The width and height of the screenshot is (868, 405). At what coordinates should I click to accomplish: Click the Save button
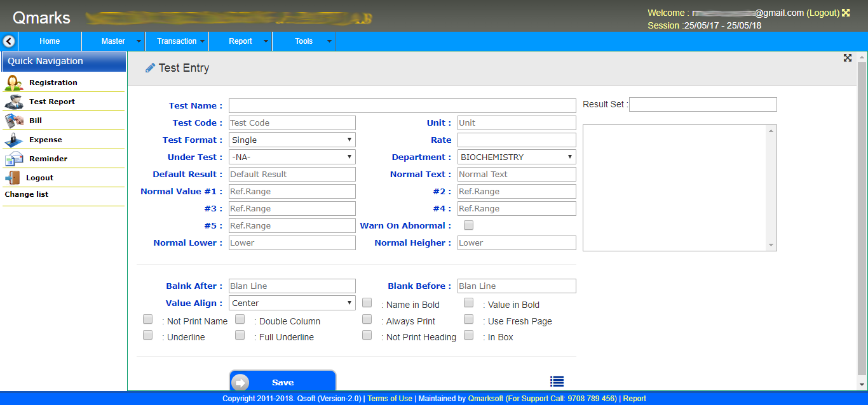[282, 381]
